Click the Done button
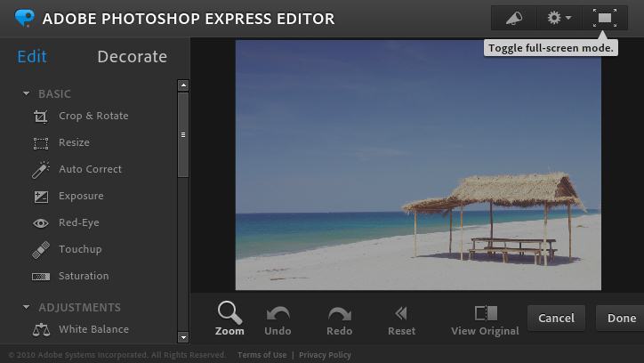Screen dimensions: 644x363 point(621,319)
